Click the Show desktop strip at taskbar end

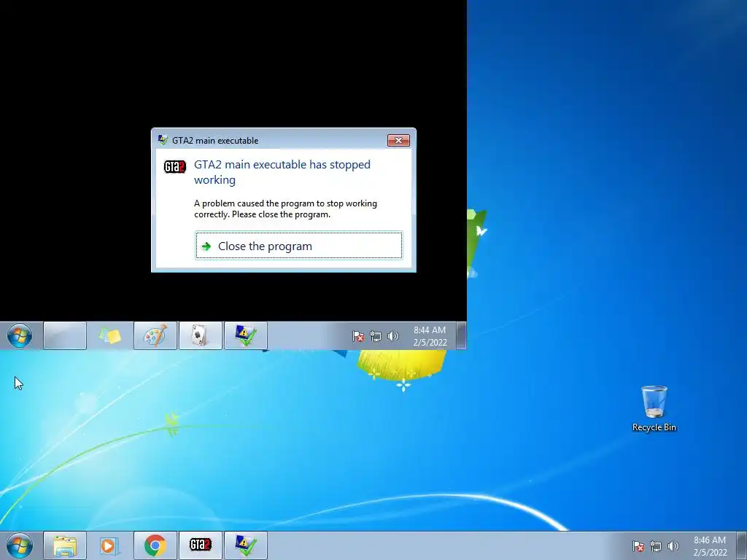(x=742, y=545)
